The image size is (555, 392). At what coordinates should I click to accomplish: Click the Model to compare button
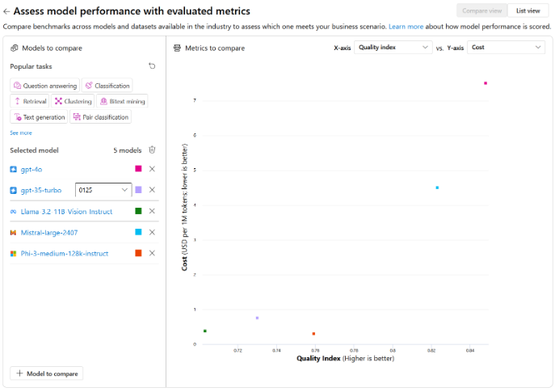(x=47, y=373)
